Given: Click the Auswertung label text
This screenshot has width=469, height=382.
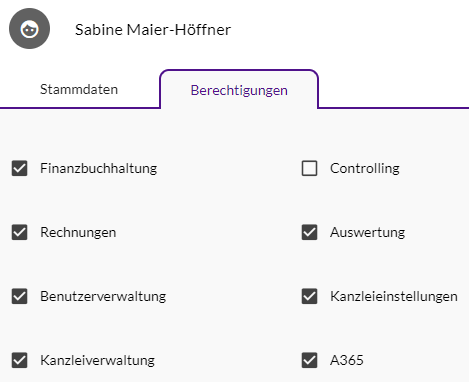Looking at the screenshot, I should click(x=368, y=232).
